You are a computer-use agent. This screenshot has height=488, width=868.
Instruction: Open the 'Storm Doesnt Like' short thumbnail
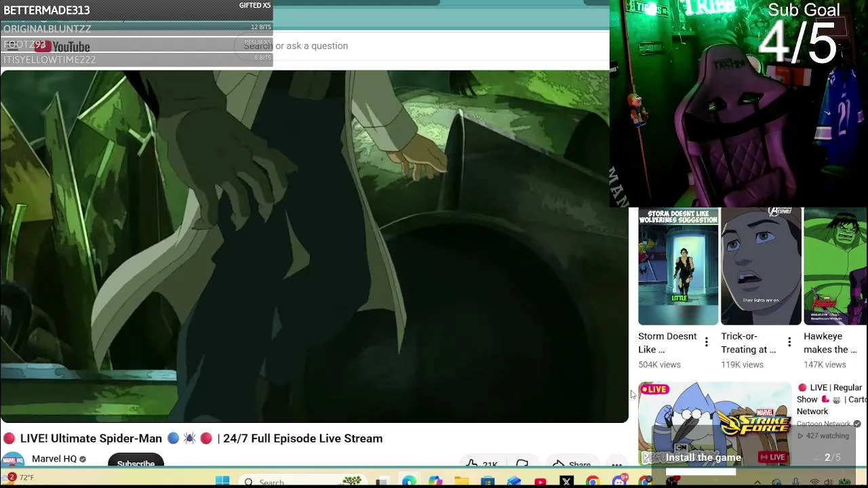click(x=678, y=266)
